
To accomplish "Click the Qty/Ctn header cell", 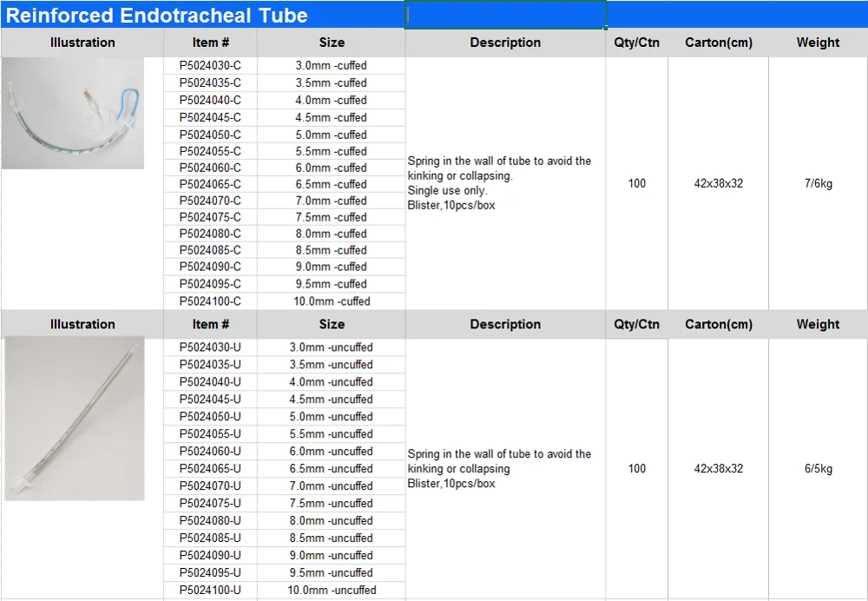I will (x=636, y=42).
